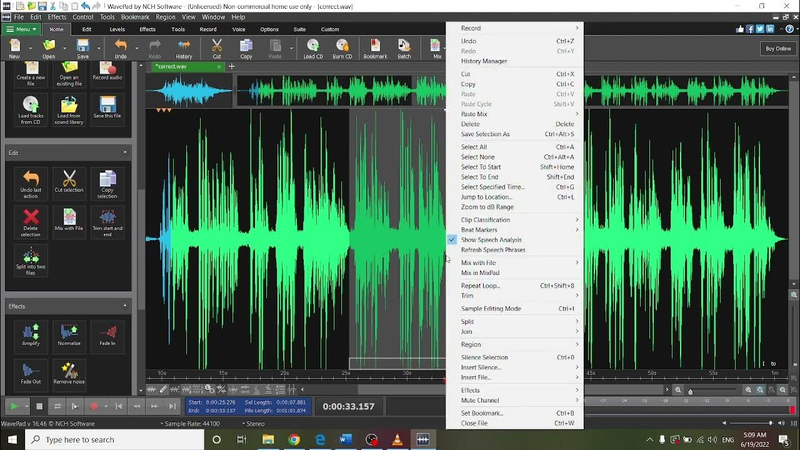800x450 pixels.
Task: Click Undo last action icon
Action: click(31, 184)
